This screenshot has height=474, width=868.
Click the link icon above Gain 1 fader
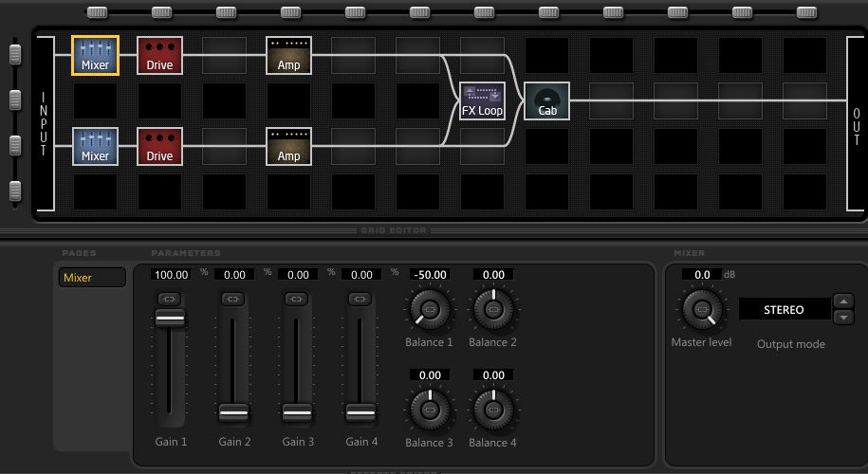tap(170, 300)
